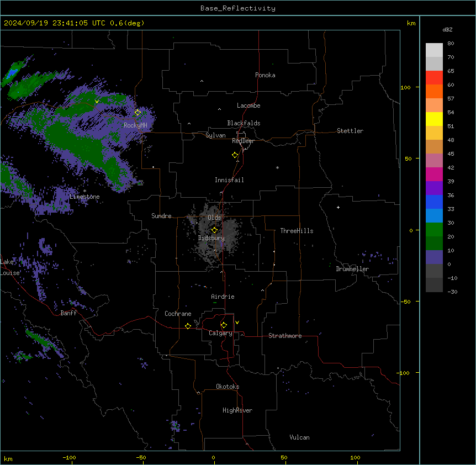Click the Airdrie city label

pyautogui.click(x=223, y=297)
